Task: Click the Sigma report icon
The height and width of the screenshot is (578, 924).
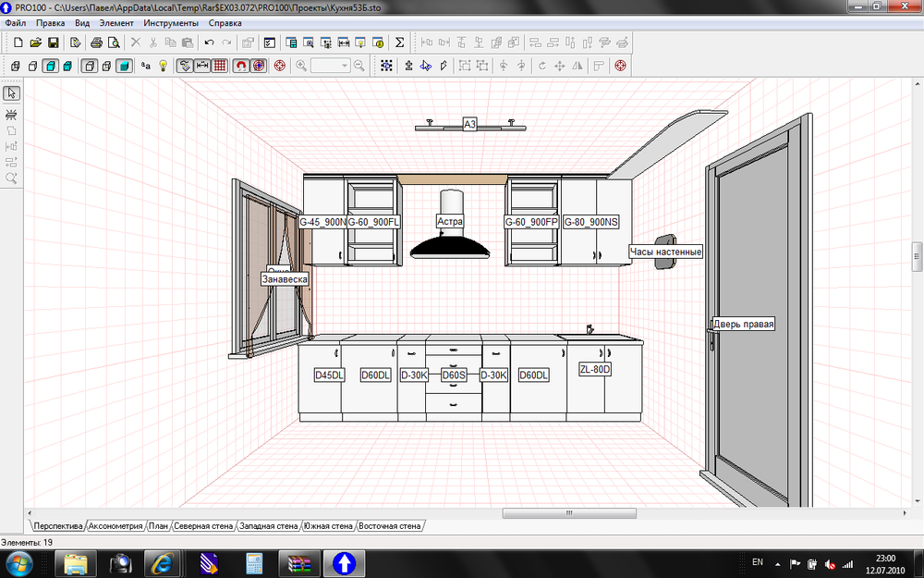Action: pos(399,43)
